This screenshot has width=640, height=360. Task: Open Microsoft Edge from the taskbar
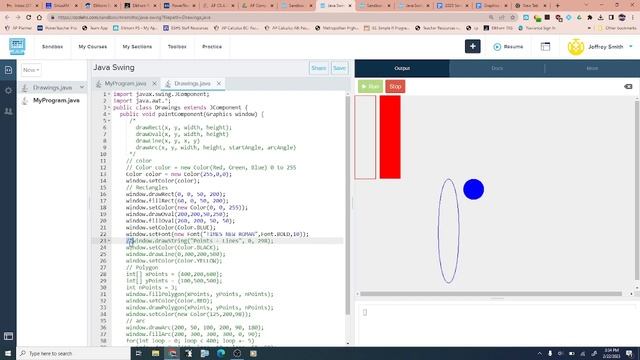coord(221,353)
